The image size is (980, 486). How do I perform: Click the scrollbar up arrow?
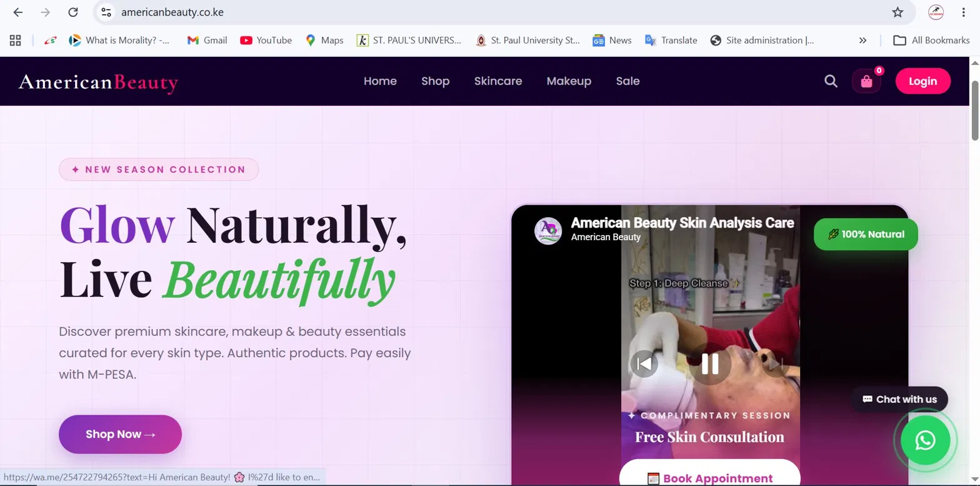click(x=974, y=63)
